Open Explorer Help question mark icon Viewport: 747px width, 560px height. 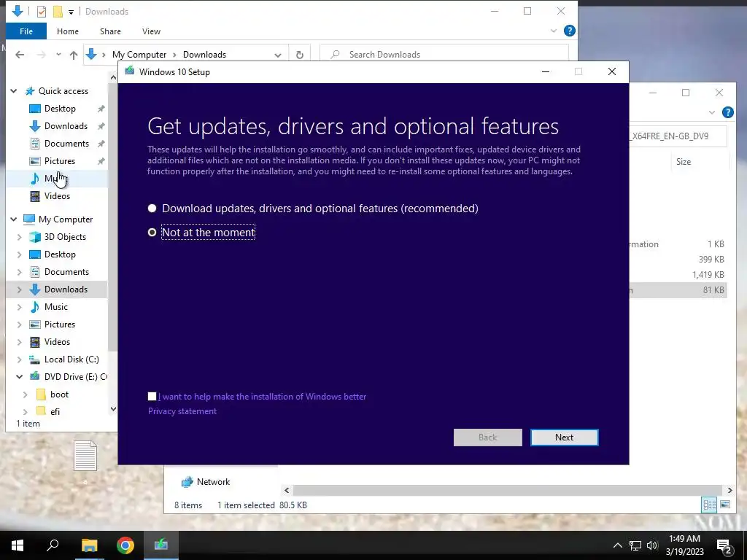[x=569, y=31]
